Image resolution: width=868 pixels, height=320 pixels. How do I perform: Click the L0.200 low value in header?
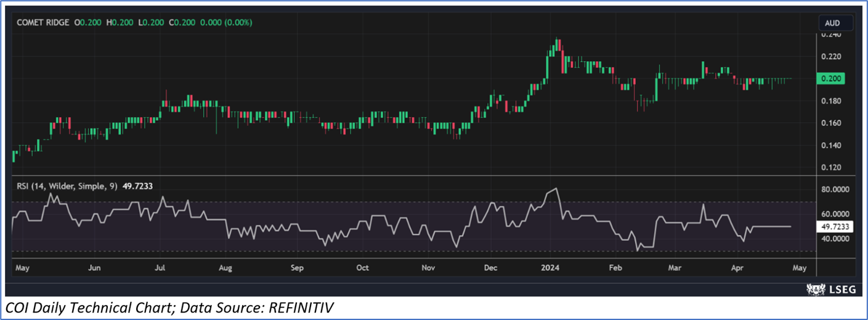click(151, 23)
